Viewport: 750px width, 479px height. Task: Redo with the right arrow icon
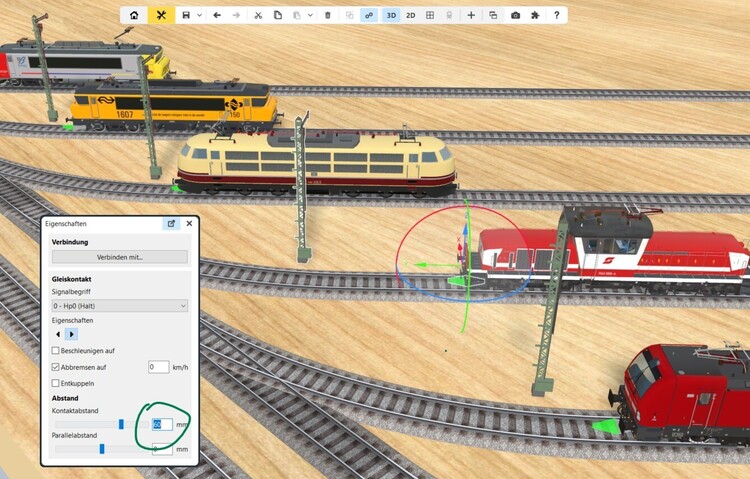[236, 15]
